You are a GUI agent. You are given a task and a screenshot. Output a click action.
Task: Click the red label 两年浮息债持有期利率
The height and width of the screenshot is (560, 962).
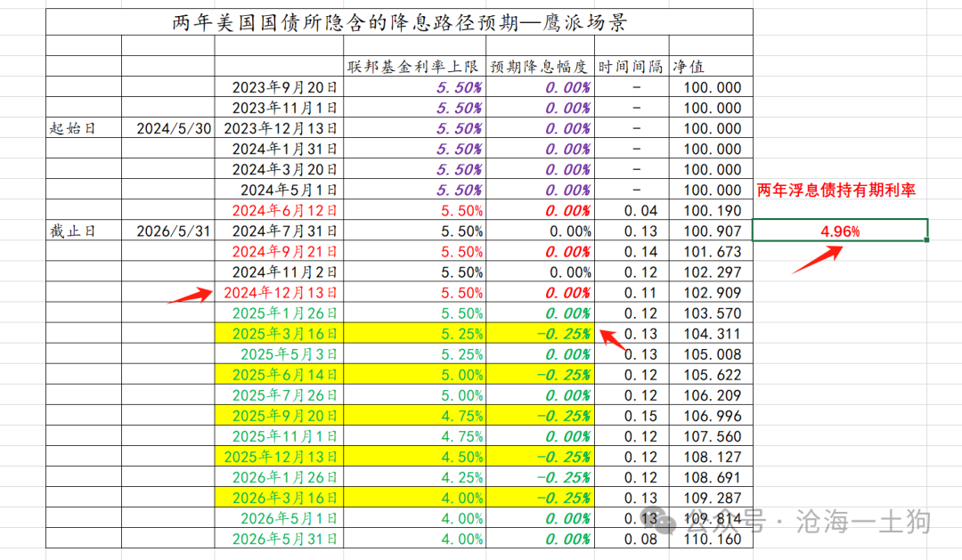point(836,191)
